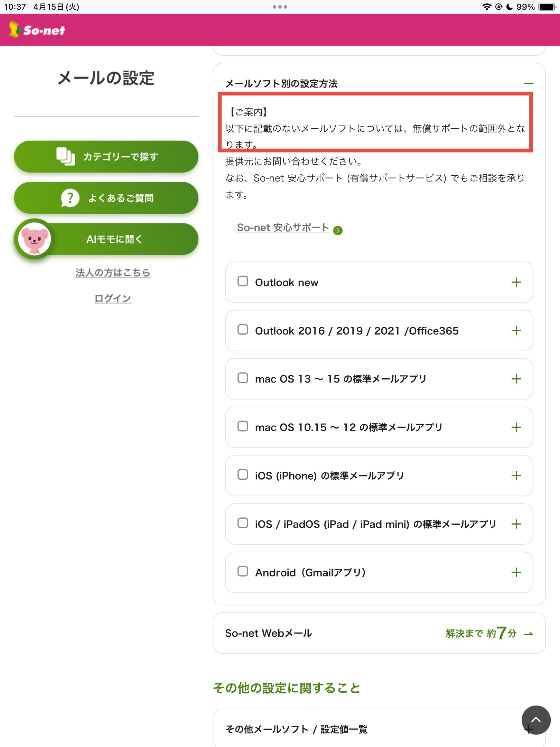Click the ログイン link

coord(113,298)
